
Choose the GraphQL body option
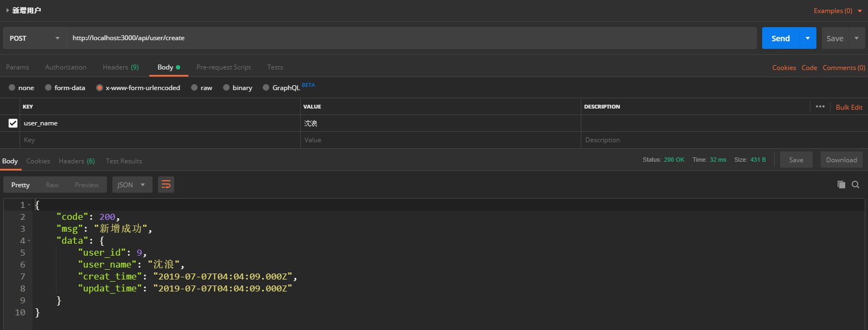tap(266, 87)
